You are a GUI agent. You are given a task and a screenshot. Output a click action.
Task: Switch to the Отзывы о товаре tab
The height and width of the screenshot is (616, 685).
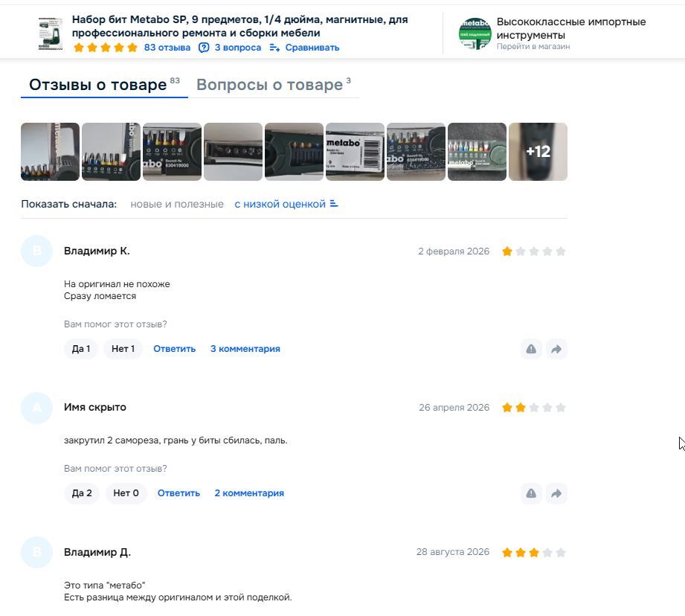pyautogui.click(x=104, y=85)
